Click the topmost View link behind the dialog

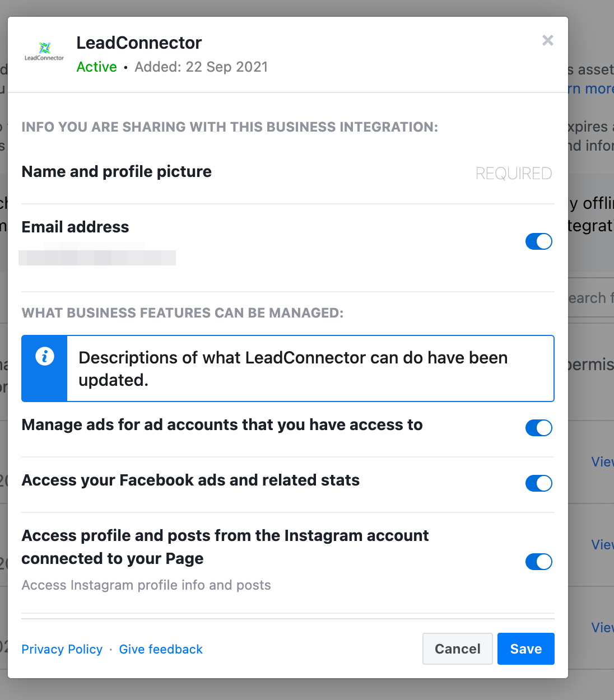pos(603,461)
